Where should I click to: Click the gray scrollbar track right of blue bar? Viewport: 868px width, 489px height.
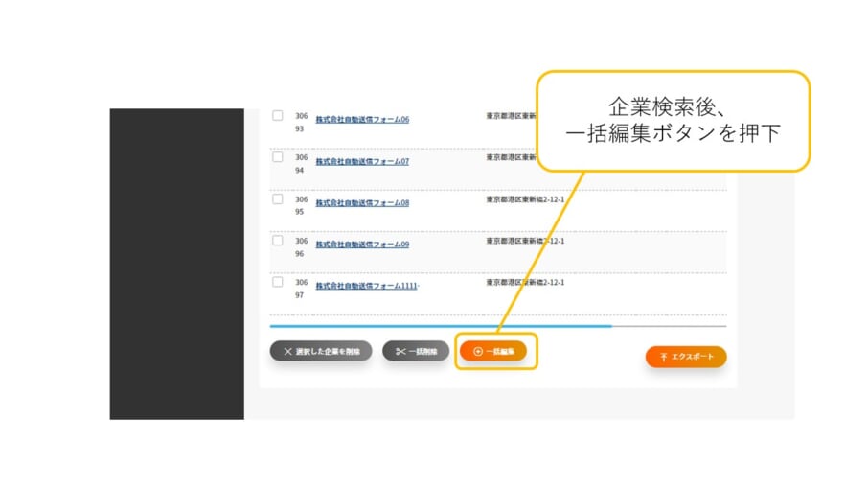tap(669, 326)
